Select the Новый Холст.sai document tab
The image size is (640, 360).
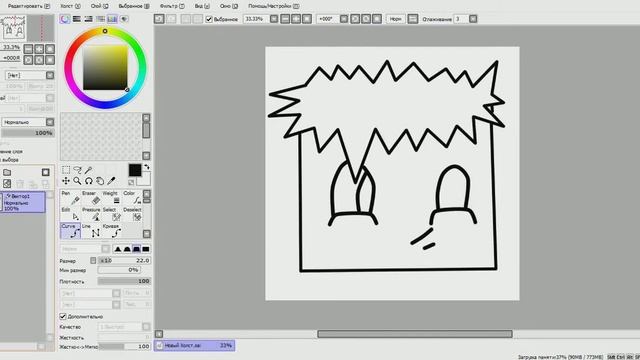pos(195,345)
